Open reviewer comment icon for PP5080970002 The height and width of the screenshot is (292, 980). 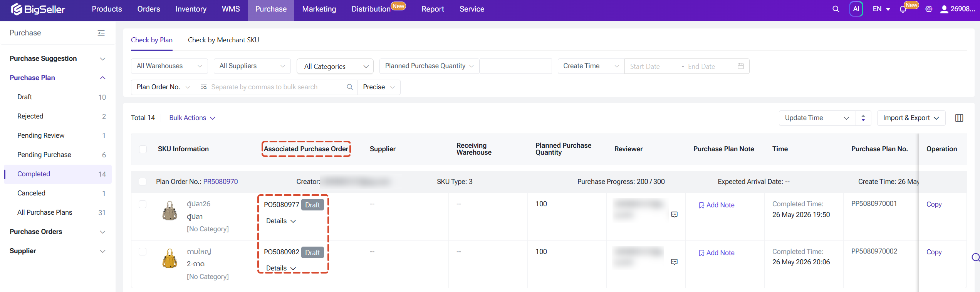tap(674, 262)
